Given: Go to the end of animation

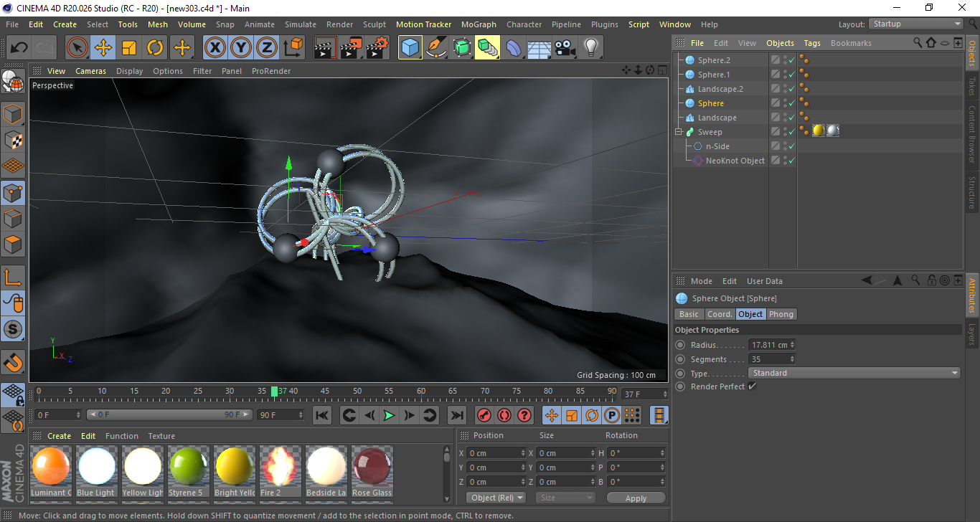Looking at the screenshot, I should pyautogui.click(x=457, y=415).
